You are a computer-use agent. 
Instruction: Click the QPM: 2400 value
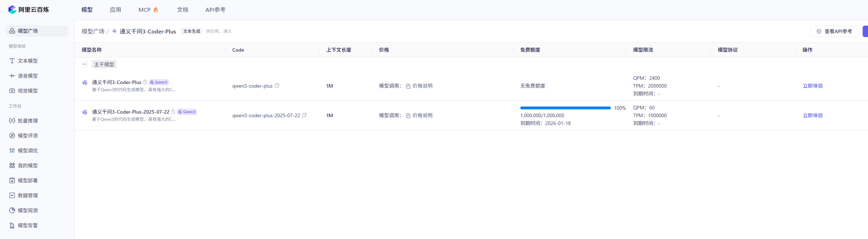click(x=647, y=78)
